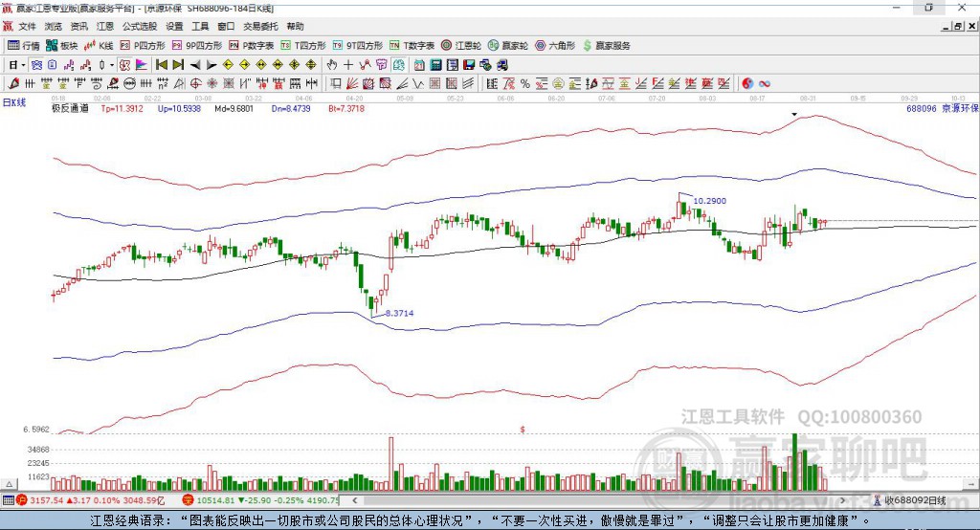The width and height of the screenshot is (980, 530).
Task: Open the 江恩 menu
Action: (105, 26)
